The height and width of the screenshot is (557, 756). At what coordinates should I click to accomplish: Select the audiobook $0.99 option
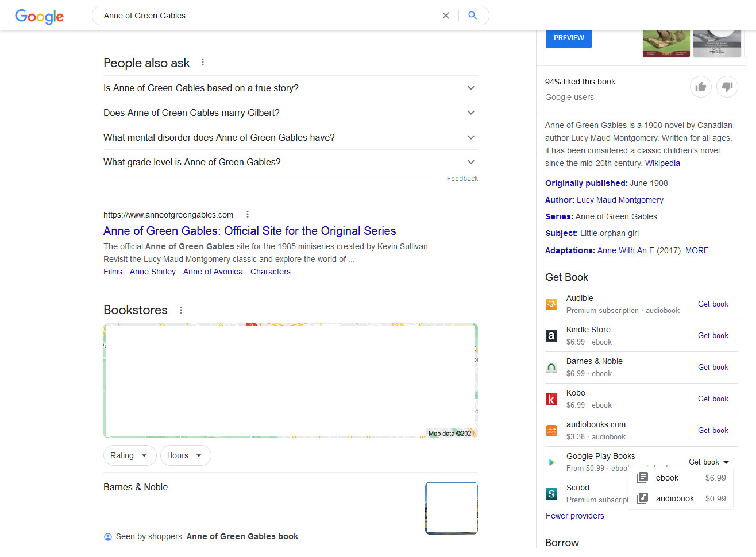681,498
